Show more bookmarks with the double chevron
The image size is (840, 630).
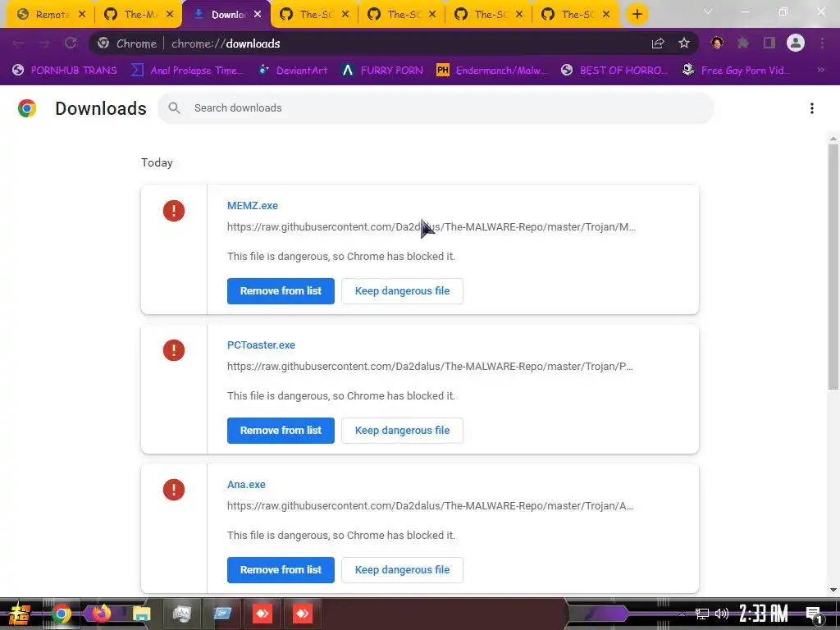coord(820,71)
